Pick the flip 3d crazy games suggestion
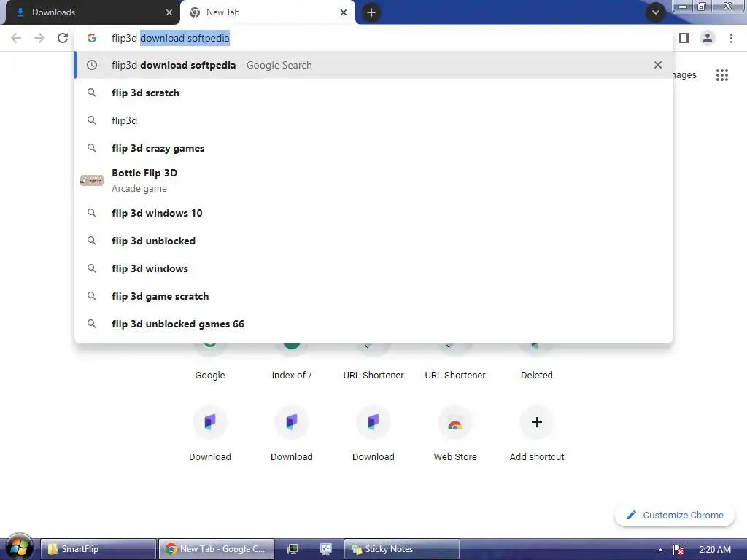The image size is (747, 560). (x=373, y=148)
